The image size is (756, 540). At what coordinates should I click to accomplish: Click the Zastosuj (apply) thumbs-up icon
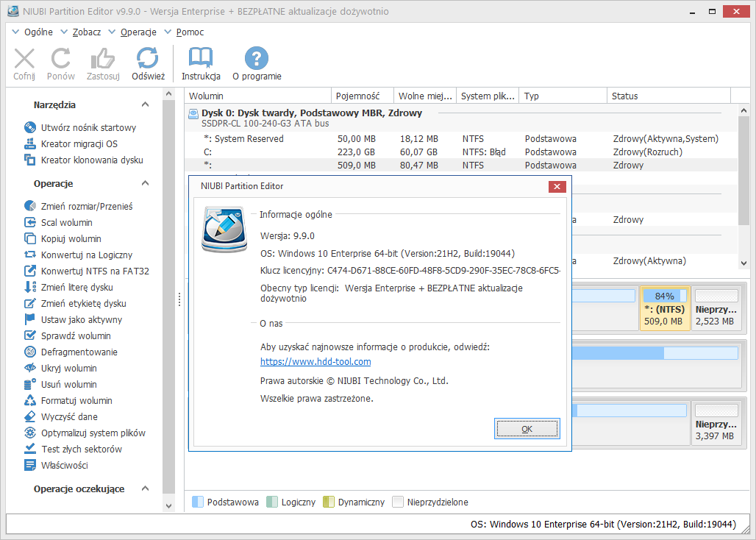[103, 59]
